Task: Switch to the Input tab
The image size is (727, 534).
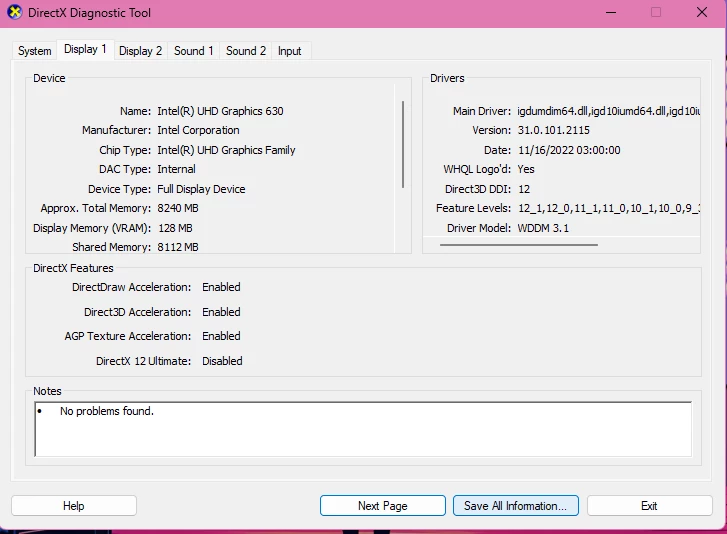Action: (290, 51)
